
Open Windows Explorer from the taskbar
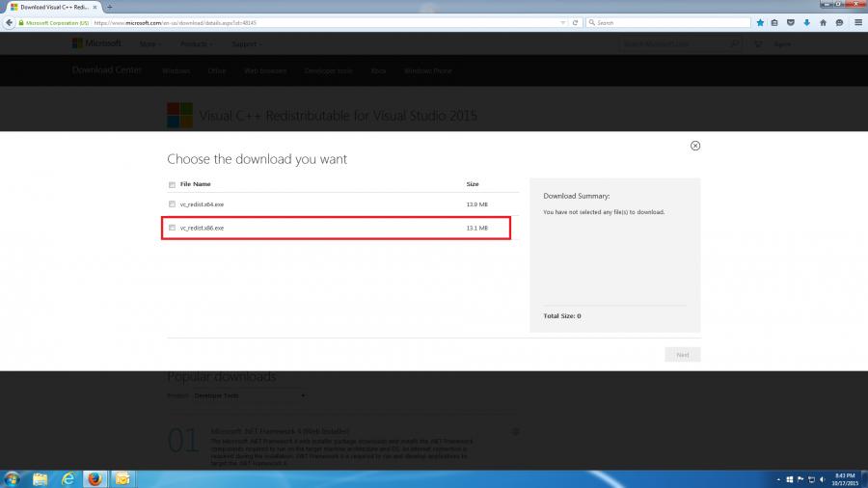tap(40, 478)
